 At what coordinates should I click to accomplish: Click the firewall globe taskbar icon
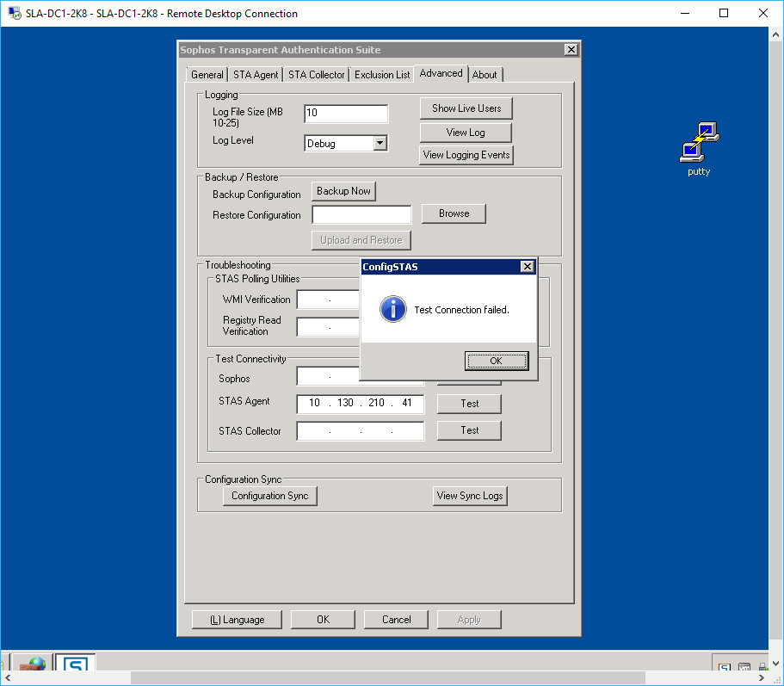coord(33,663)
